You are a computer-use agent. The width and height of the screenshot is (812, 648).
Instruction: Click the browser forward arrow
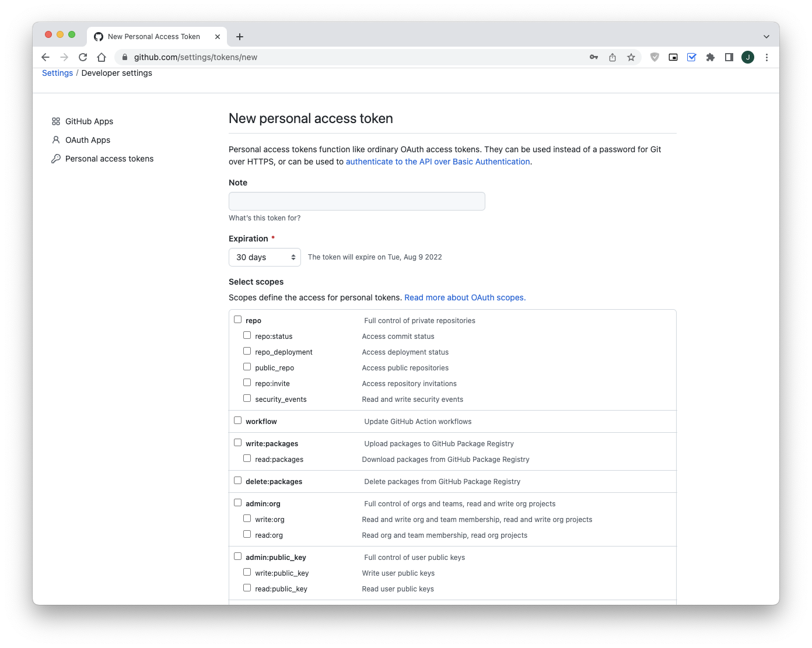(64, 57)
